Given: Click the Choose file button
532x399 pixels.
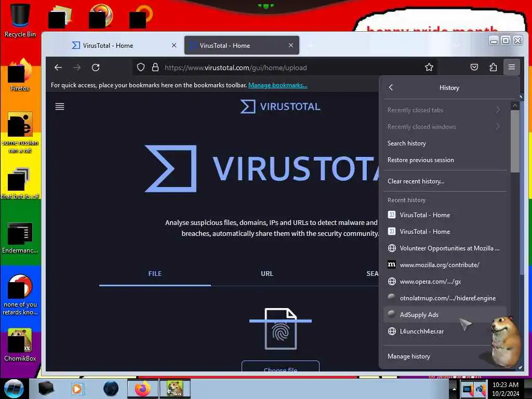Looking at the screenshot, I should pos(280,367).
